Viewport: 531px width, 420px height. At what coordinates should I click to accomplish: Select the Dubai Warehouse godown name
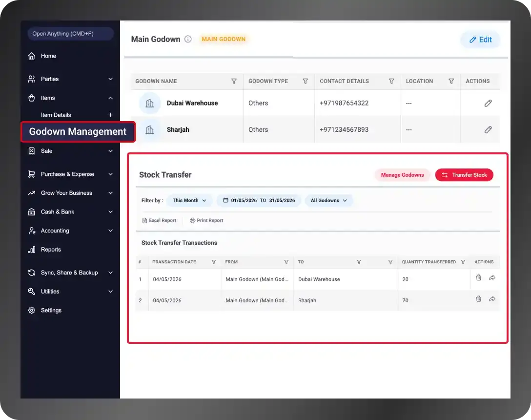(x=192, y=103)
